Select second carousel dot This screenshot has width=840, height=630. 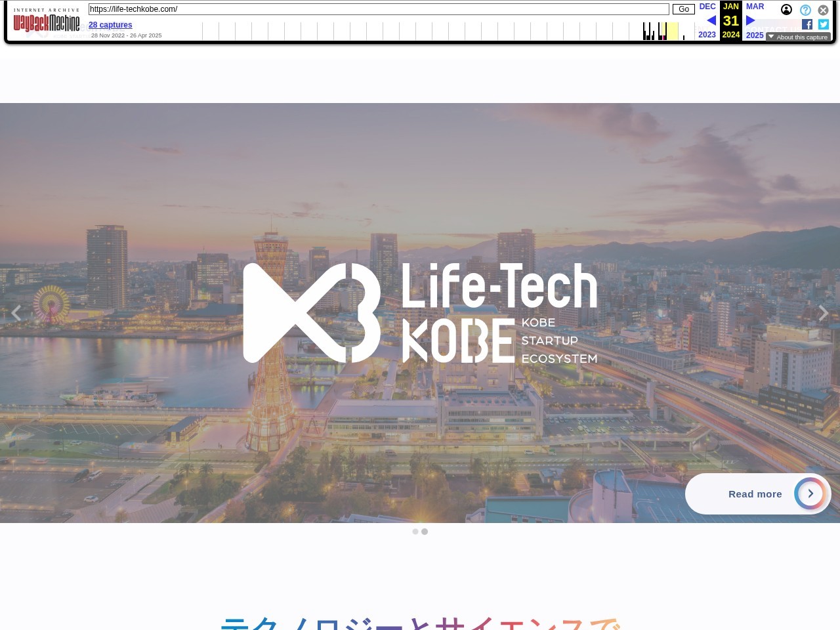tap(425, 532)
